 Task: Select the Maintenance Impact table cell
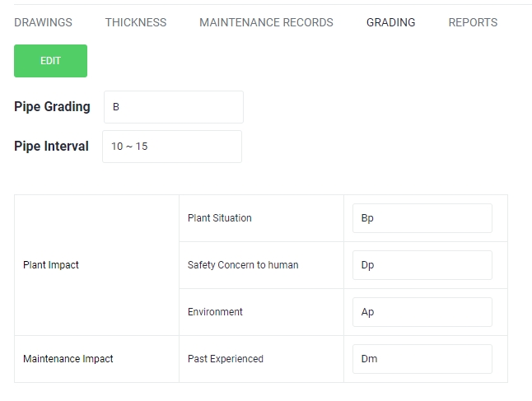click(68, 359)
